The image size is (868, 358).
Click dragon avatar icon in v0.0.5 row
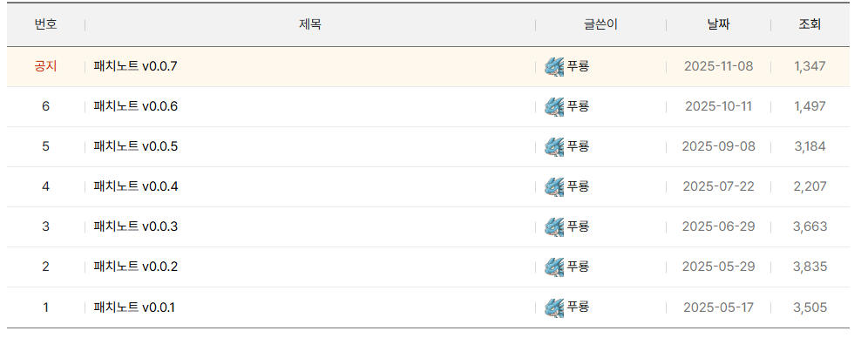tap(554, 146)
